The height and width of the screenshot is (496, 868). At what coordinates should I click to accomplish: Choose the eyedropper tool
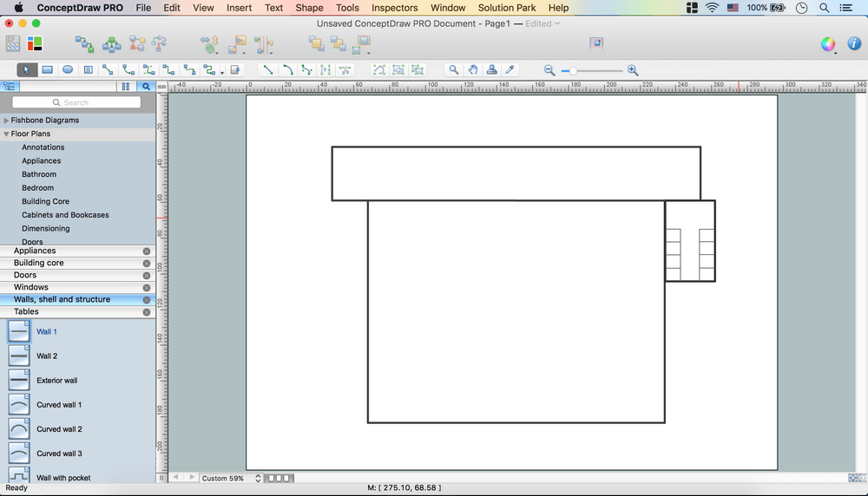(511, 70)
